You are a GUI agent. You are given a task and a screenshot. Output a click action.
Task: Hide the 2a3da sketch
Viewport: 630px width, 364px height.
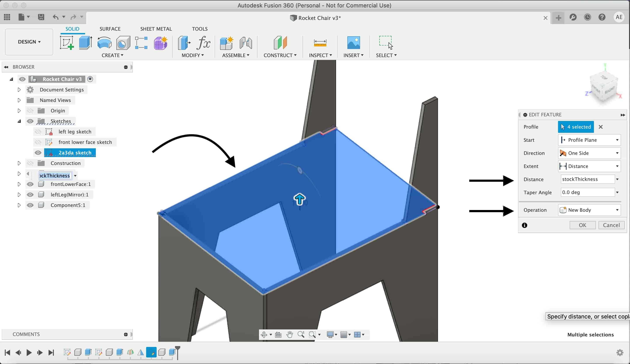[x=38, y=153]
